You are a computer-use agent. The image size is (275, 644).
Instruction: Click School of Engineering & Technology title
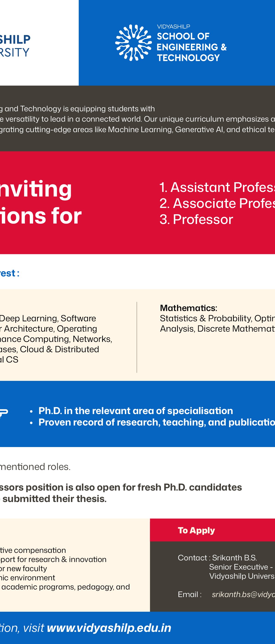pyautogui.click(x=192, y=47)
